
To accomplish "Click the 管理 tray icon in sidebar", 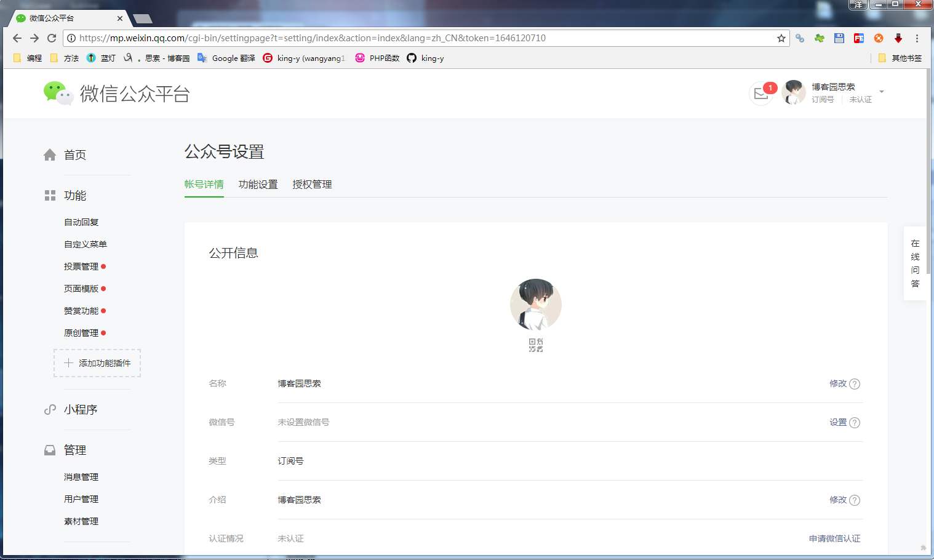I will click(x=50, y=450).
